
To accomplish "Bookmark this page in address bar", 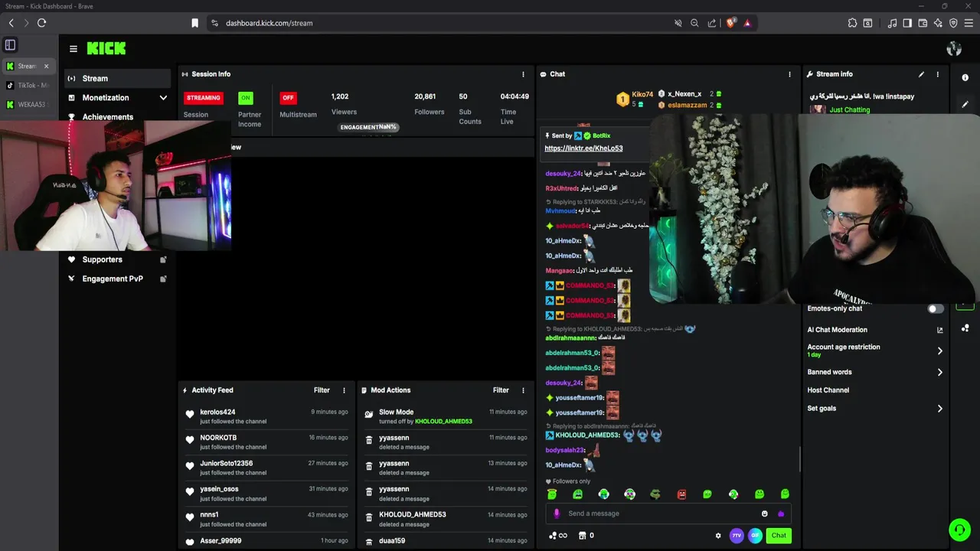I will (194, 23).
